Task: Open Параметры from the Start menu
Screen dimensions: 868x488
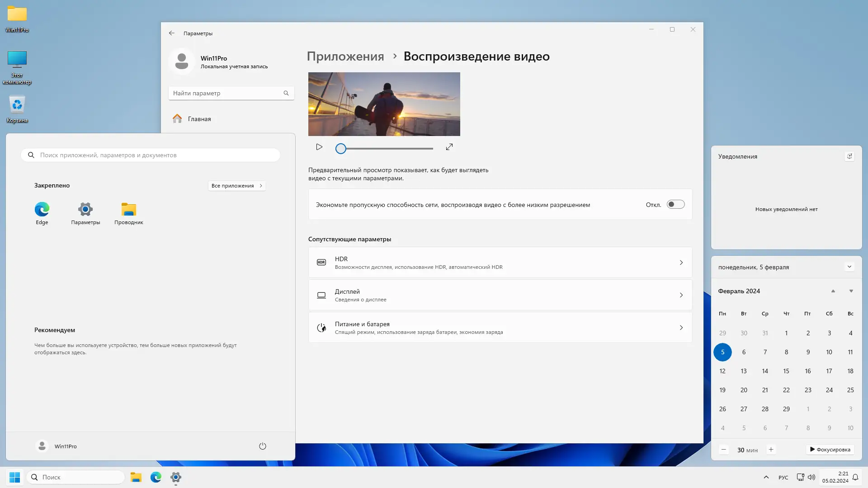Action: click(85, 210)
